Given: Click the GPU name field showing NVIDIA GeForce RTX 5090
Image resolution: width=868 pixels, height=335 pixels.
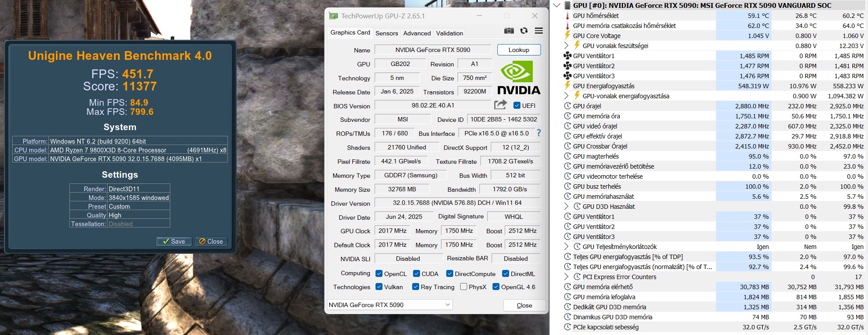Looking at the screenshot, I should click(433, 50).
